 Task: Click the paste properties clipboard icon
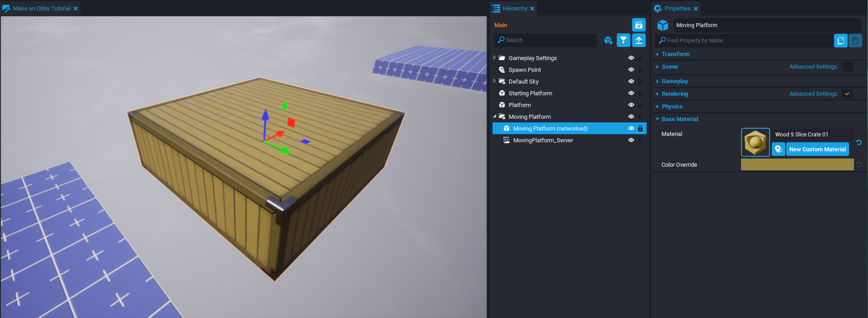[855, 41]
